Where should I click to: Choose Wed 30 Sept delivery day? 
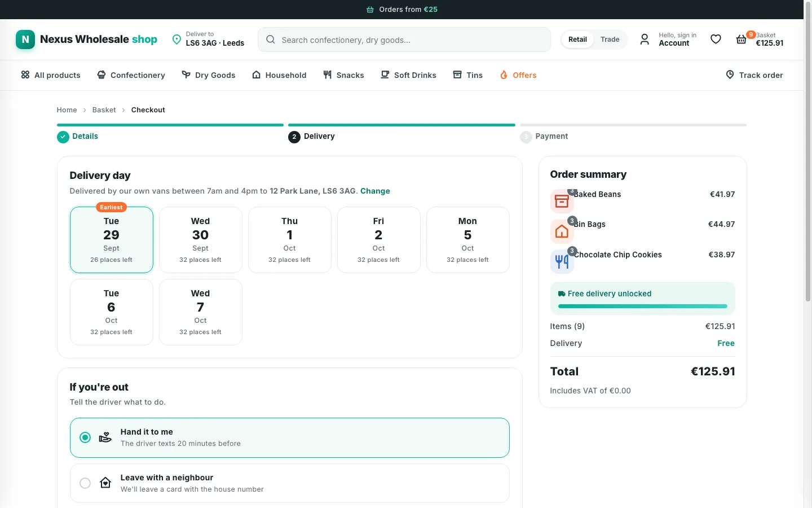click(x=201, y=240)
